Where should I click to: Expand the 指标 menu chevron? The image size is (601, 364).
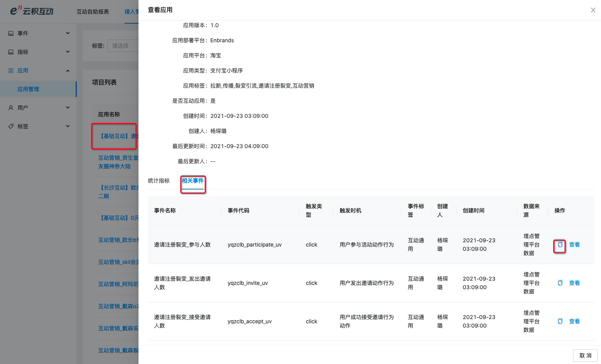point(68,52)
